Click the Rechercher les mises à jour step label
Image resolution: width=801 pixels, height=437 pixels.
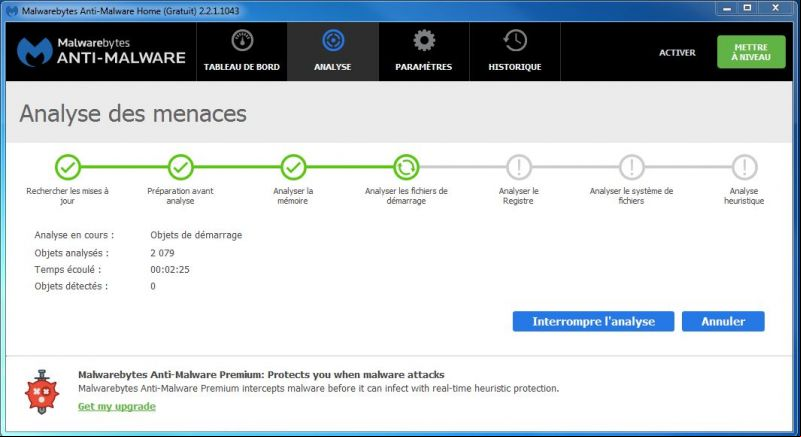tap(67, 196)
